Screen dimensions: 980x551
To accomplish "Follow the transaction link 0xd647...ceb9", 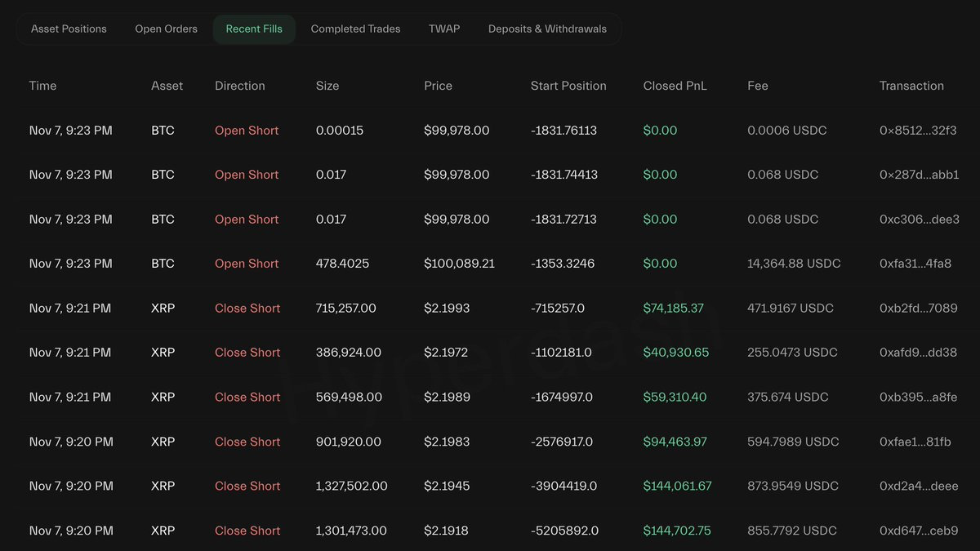I will coord(919,531).
